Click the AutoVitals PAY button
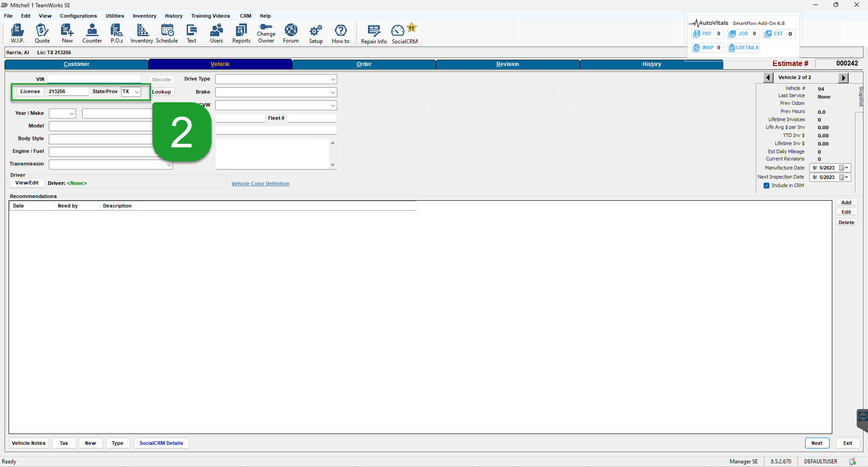Image resolution: width=868 pixels, height=467 pixels. (708, 34)
